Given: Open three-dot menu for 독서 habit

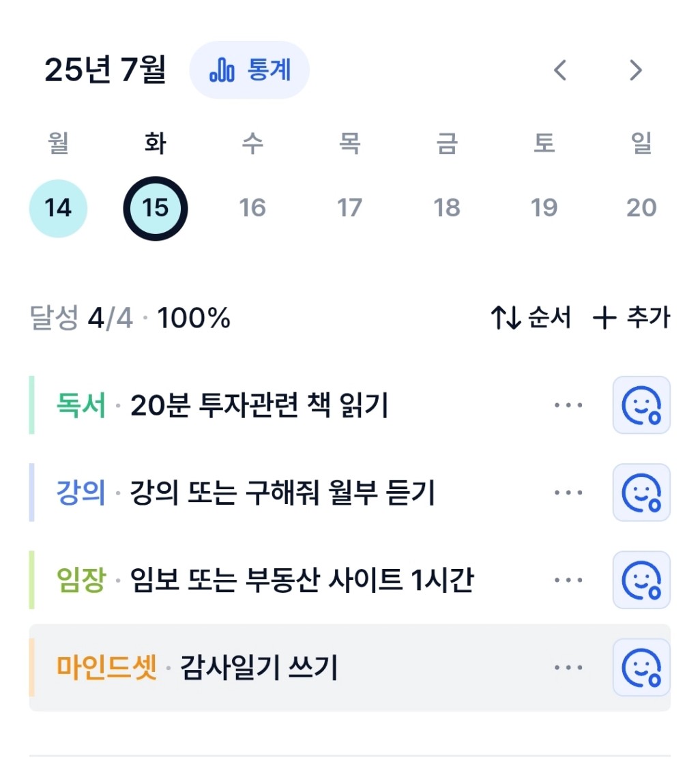Looking at the screenshot, I should pyautogui.click(x=568, y=405).
